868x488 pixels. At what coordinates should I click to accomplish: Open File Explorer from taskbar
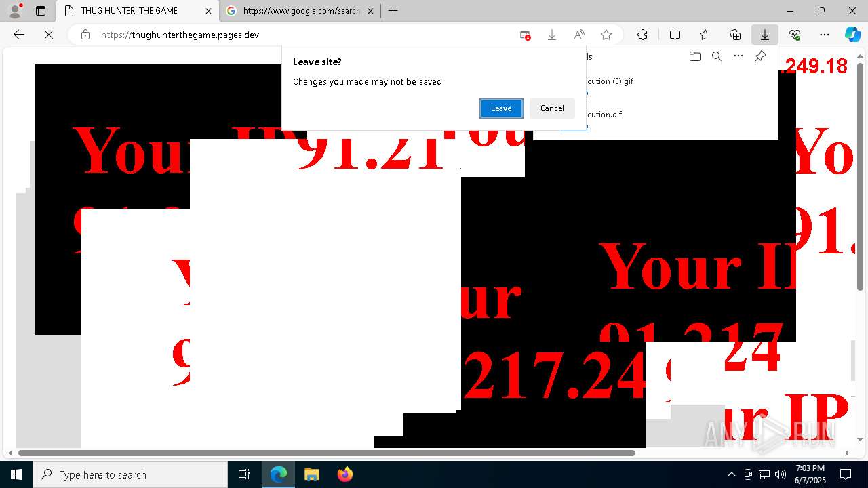click(x=311, y=474)
